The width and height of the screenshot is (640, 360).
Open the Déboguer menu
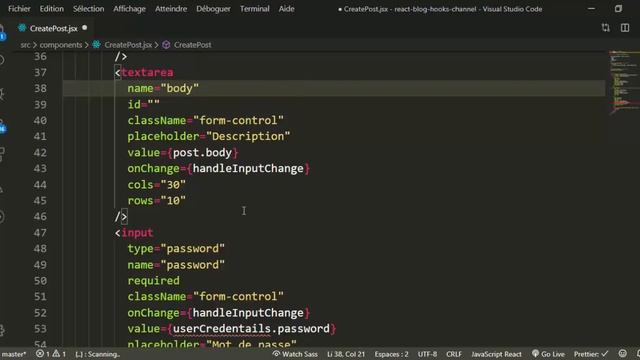213,9
